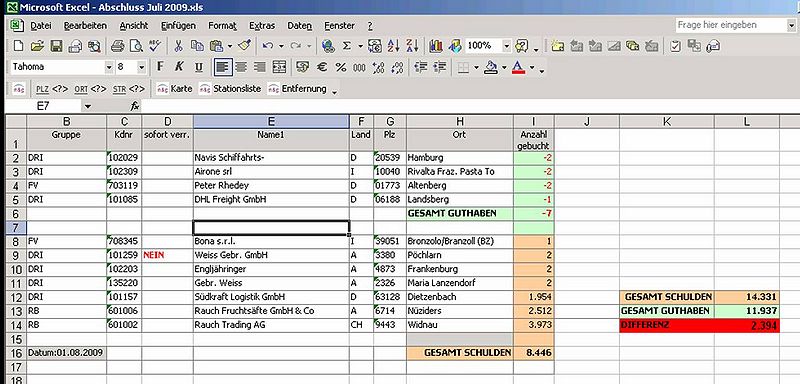The image size is (800, 384).
Task: Paste with the clipboard icon
Action: coord(216,46)
